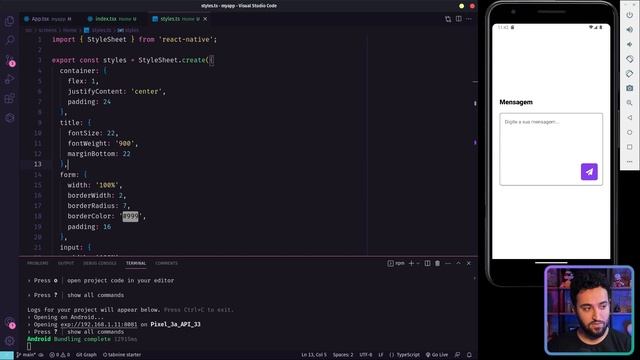
Task: Open the new terminal launch profile dropdown
Action: click(x=418, y=263)
